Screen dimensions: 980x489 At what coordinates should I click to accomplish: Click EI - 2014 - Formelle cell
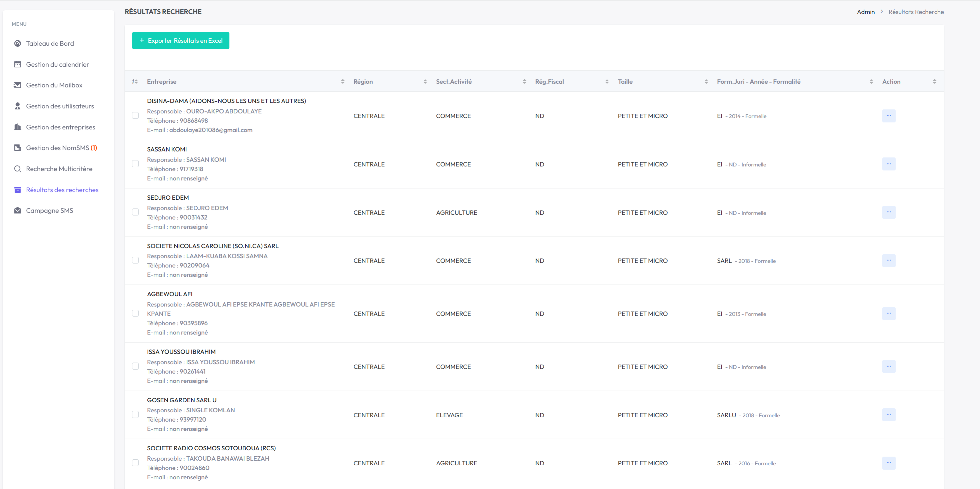click(742, 116)
